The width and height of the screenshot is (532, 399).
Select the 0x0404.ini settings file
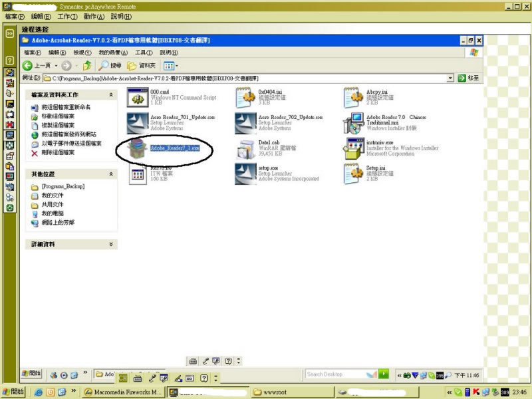click(261, 96)
